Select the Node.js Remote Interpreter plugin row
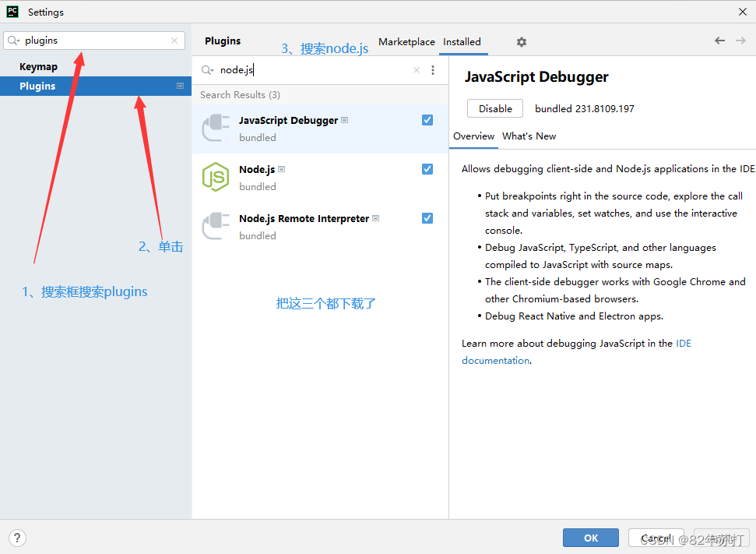This screenshot has height=554, width=756. 320,227
